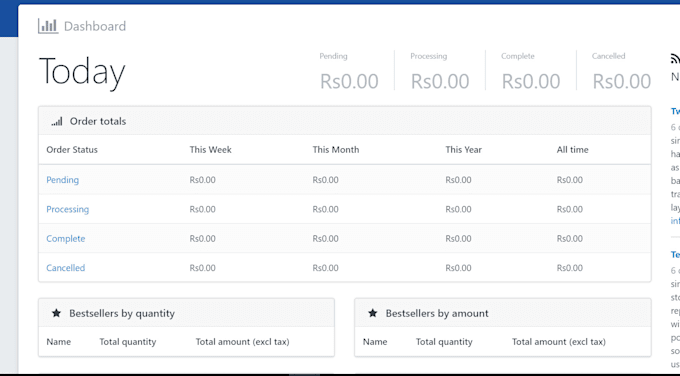This screenshot has width=680, height=376.
Task: Click the Complete row This Month value
Action: click(326, 239)
